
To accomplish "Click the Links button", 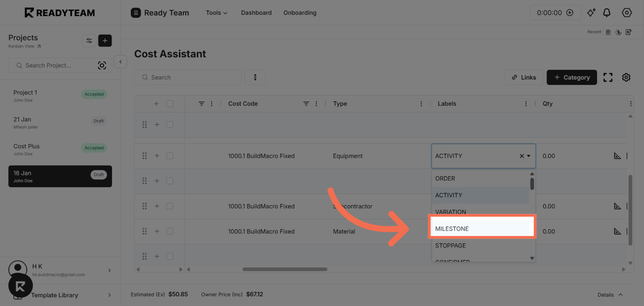I will coord(524,77).
